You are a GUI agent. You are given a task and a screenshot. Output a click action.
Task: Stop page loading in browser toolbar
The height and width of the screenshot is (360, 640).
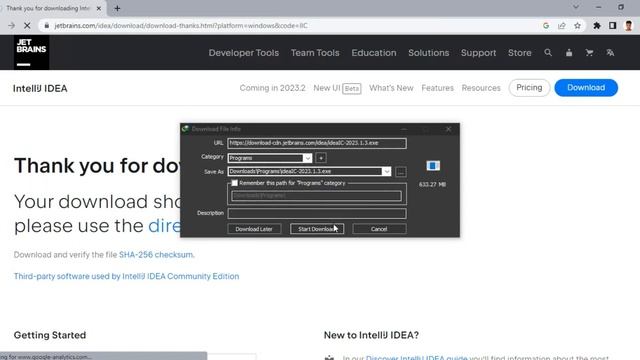[x=27, y=26]
